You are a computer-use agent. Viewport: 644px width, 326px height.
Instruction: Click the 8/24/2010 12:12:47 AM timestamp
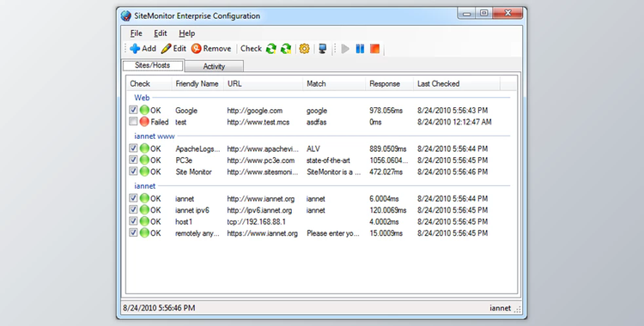tap(454, 122)
